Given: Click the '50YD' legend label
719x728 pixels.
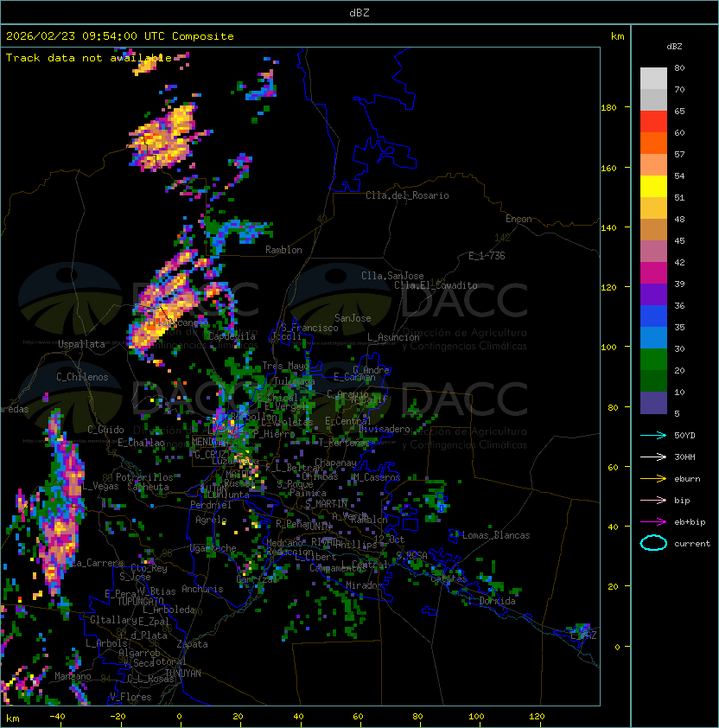Looking at the screenshot, I should (684, 436).
